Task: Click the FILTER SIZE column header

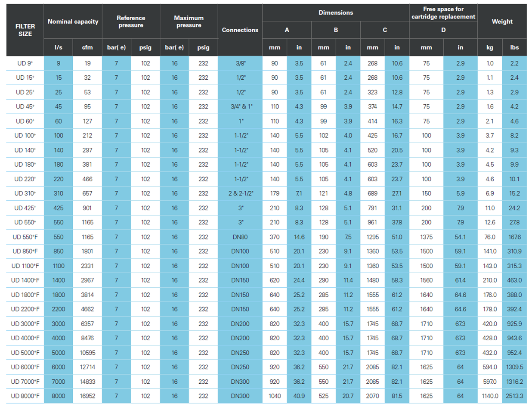Action: pos(25,30)
